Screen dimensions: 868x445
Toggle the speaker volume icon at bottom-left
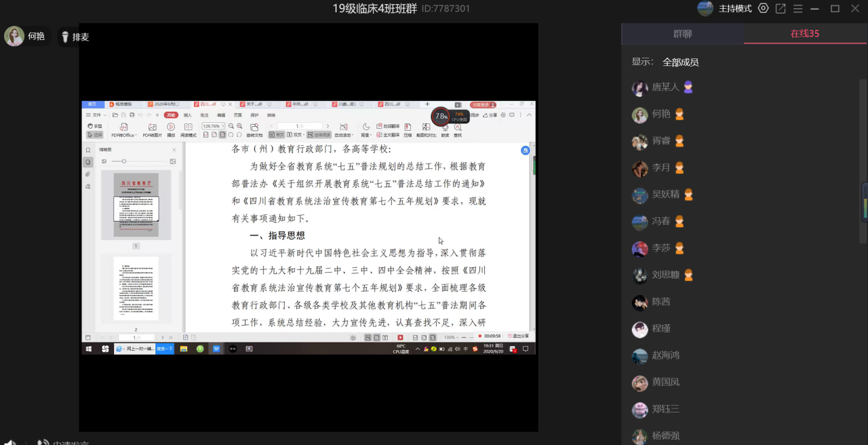tap(9, 442)
